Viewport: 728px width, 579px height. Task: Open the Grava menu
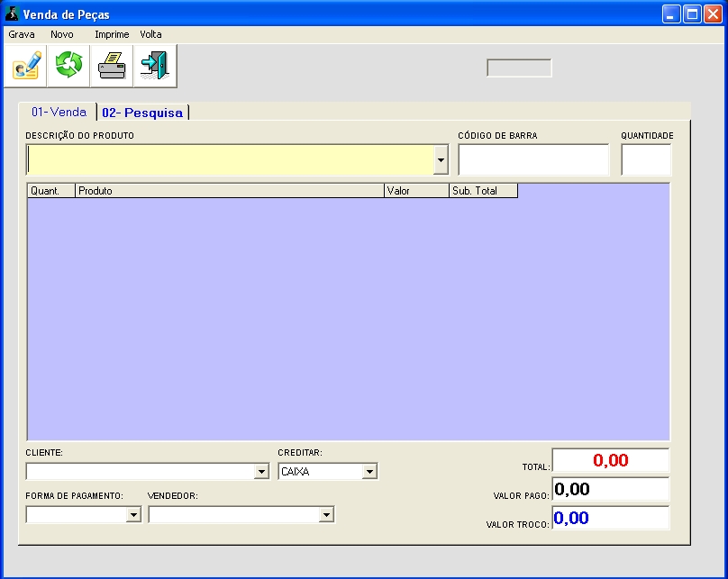[x=22, y=34]
